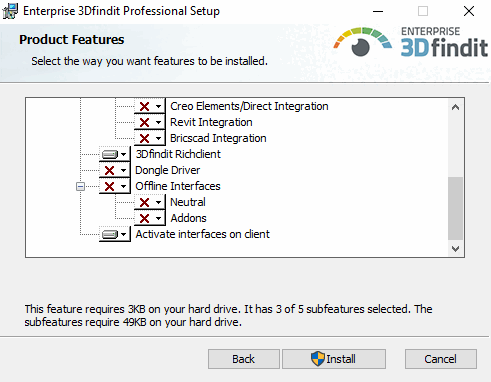Select the Bricscad Integration row
This screenshot has width=491, height=382.
click(x=218, y=138)
